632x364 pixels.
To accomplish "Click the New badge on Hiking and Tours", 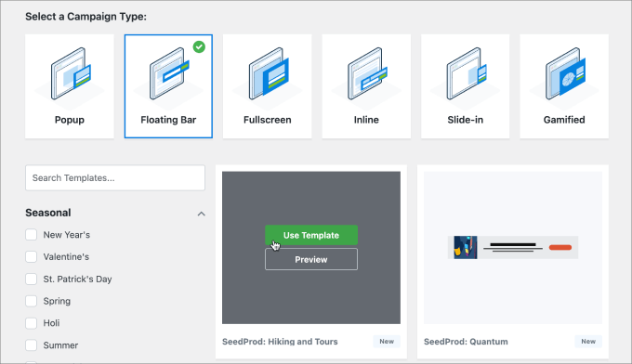I will click(387, 341).
